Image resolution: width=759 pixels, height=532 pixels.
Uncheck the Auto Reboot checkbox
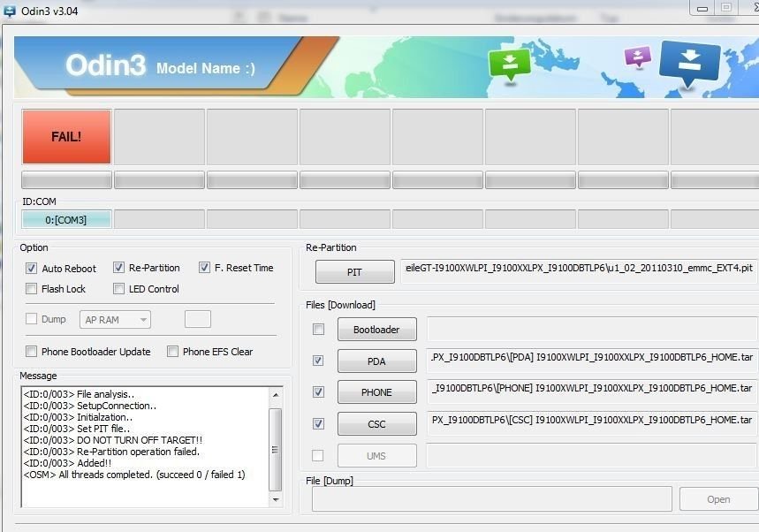[x=32, y=268]
